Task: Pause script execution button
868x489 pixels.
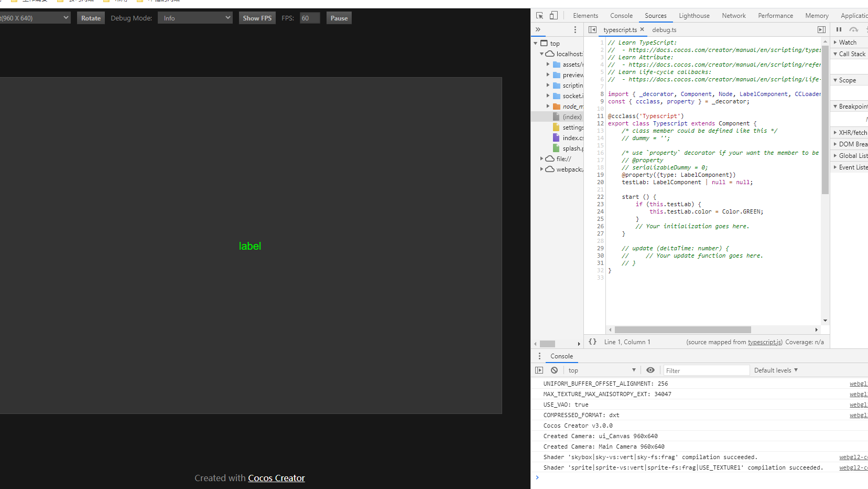Action: [x=839, y=30]
